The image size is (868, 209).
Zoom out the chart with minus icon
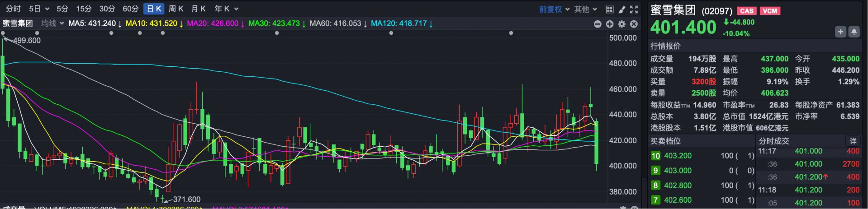pos(598,24)
